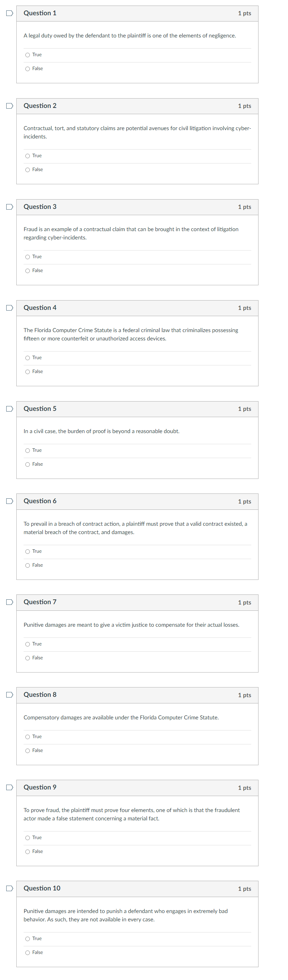Mark False on the fraud contractual claim question
This screenshot has height=980, width=288.
point(27,270)
